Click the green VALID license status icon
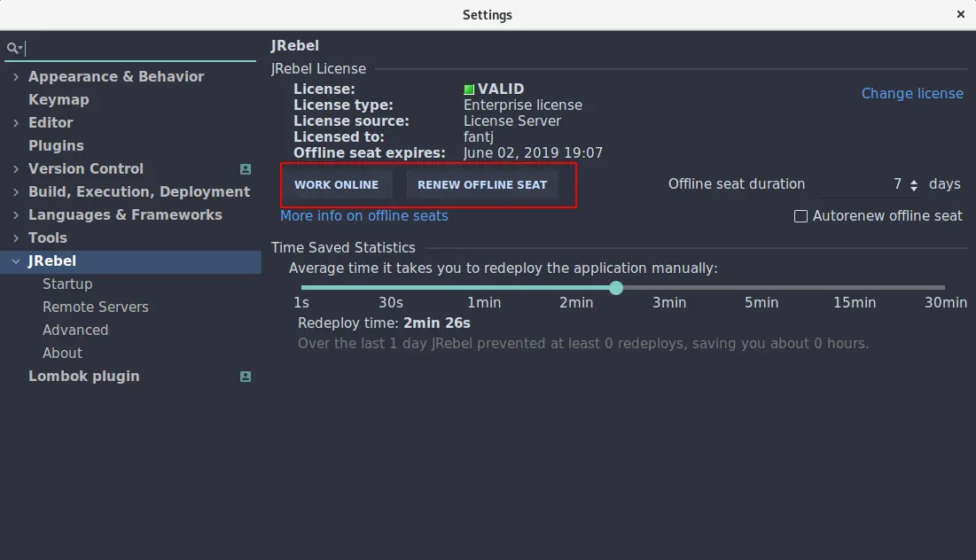 (x=469, y=89)
